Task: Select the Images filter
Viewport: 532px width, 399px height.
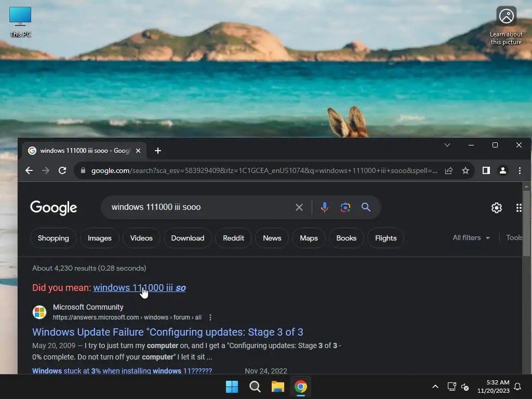Action: tap(99, 238)
